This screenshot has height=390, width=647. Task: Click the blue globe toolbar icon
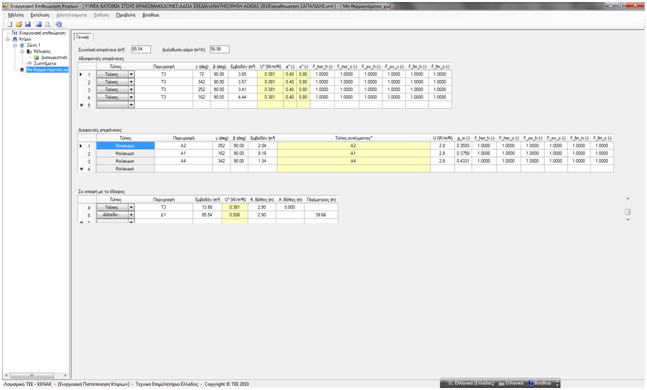[x=59, y=24]
